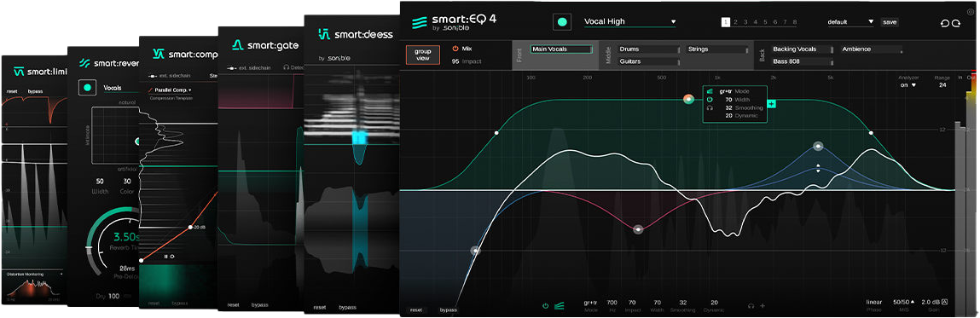Image resolution: width=980 pixels, height=318 pixels.
Task: Click bypass in smart:gate window
Action: tap(260, 305)
